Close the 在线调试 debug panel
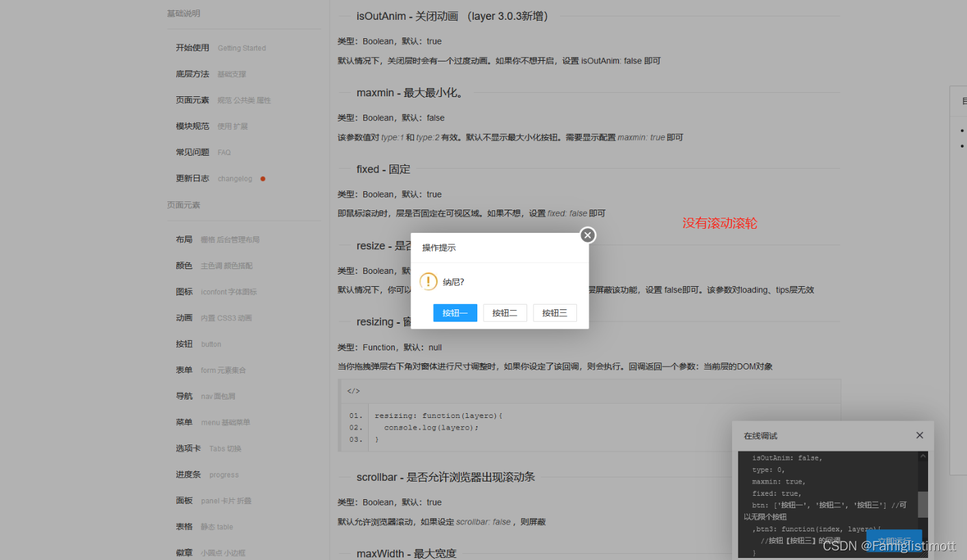 (x=919, y=435)
